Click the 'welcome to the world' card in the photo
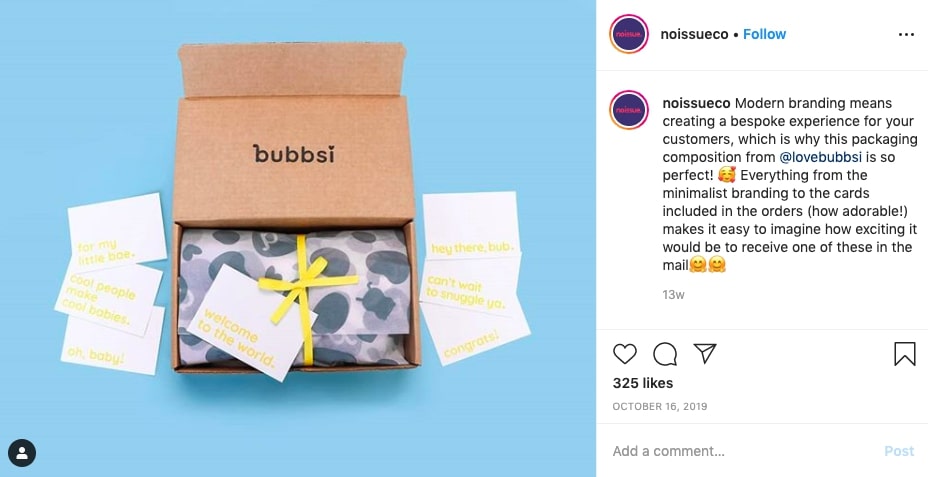Image resolution: width=928 pixels, height=477 pixels. tap(248, 324)
